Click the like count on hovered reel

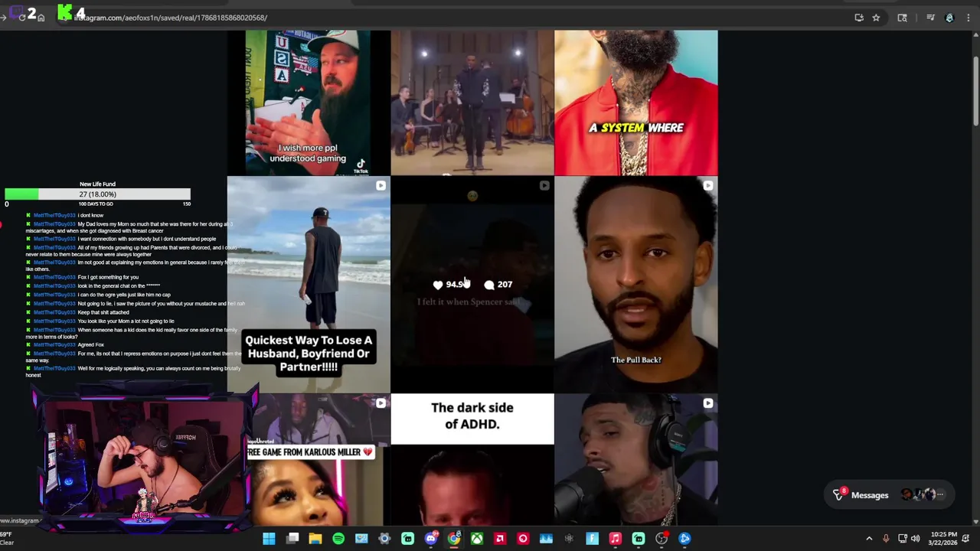click(451, 284)
